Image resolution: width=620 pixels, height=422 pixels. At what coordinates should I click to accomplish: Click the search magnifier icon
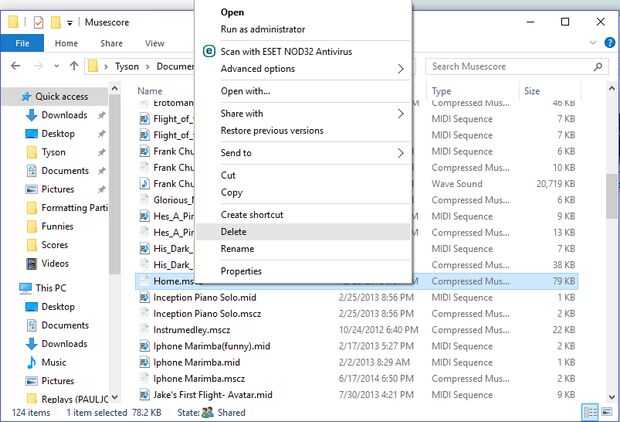pos(598,66)
